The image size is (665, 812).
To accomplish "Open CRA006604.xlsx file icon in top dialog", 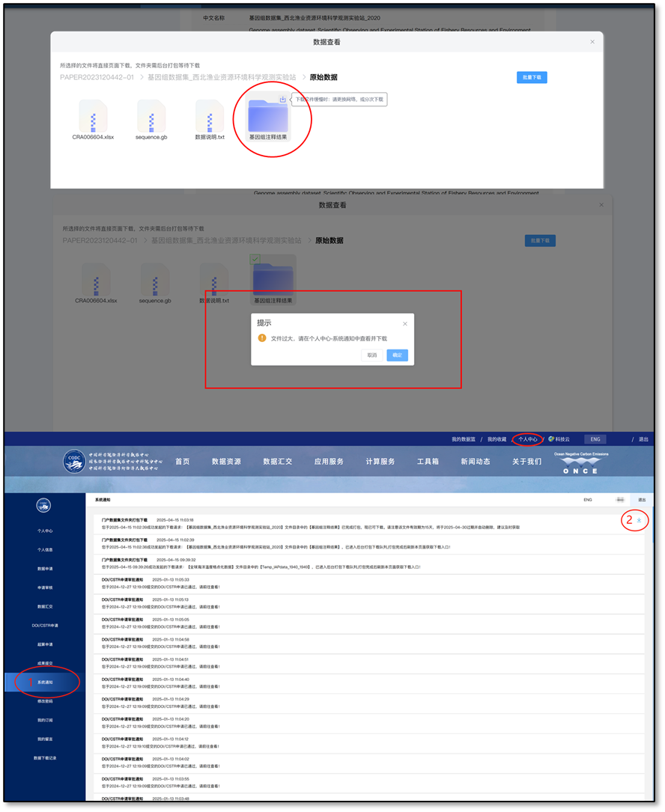I will (x=94, y=116).
